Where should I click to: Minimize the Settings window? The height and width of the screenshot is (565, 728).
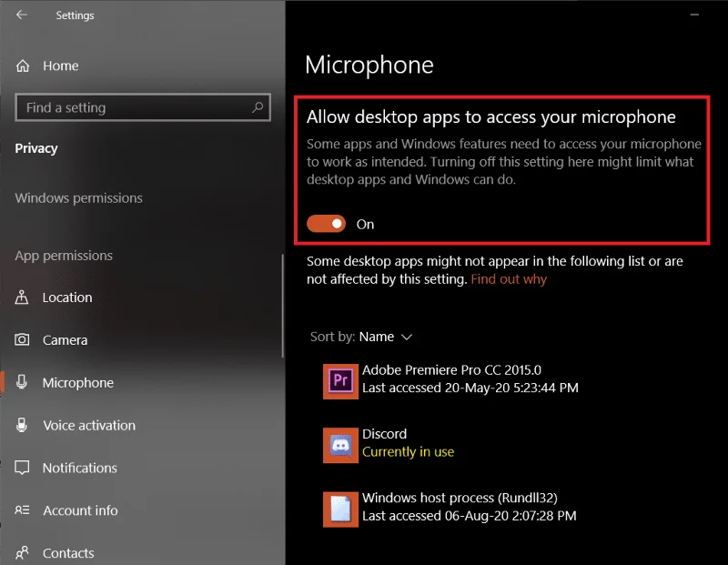tap(694, 15)
